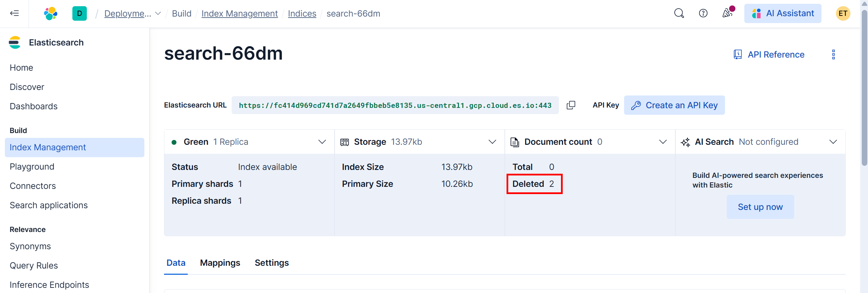The height and width of the screenshot is (293, 868).
Task: Collapse the Green 1 Replica status panel
Action: click(x=322, y=142)
